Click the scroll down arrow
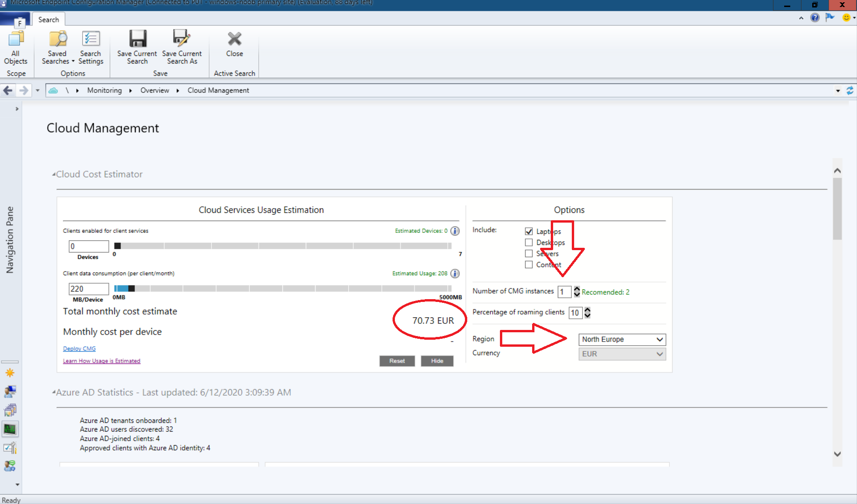Screen dimensions: 857x504 pyautogui.click(x=837, y=454)
